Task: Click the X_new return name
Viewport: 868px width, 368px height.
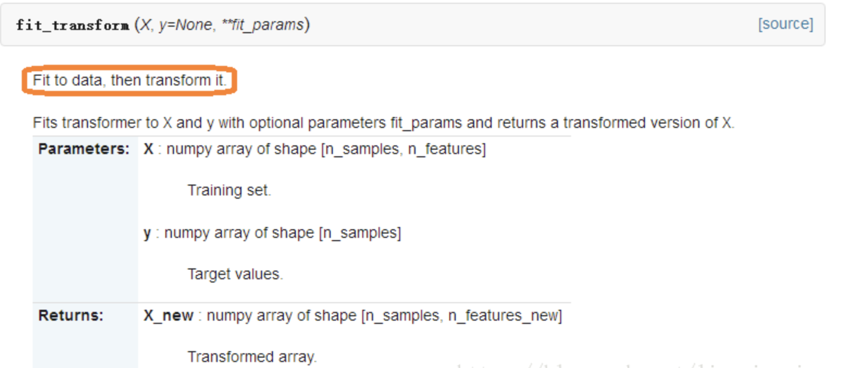Action: point(169,316)
